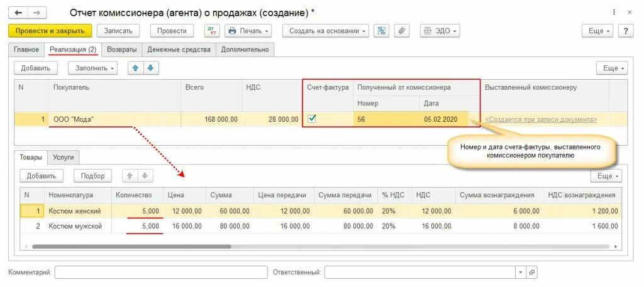The width and height of the screenshot is (644, 287).
Task: Click Сумма вознаграждения cell 6 000,00
Action: [499, 211]
